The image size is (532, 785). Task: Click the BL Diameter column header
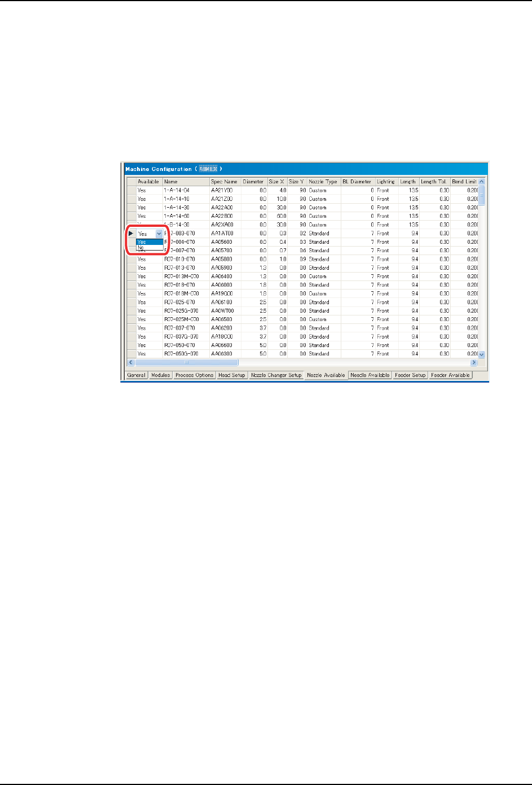(358, 182)
